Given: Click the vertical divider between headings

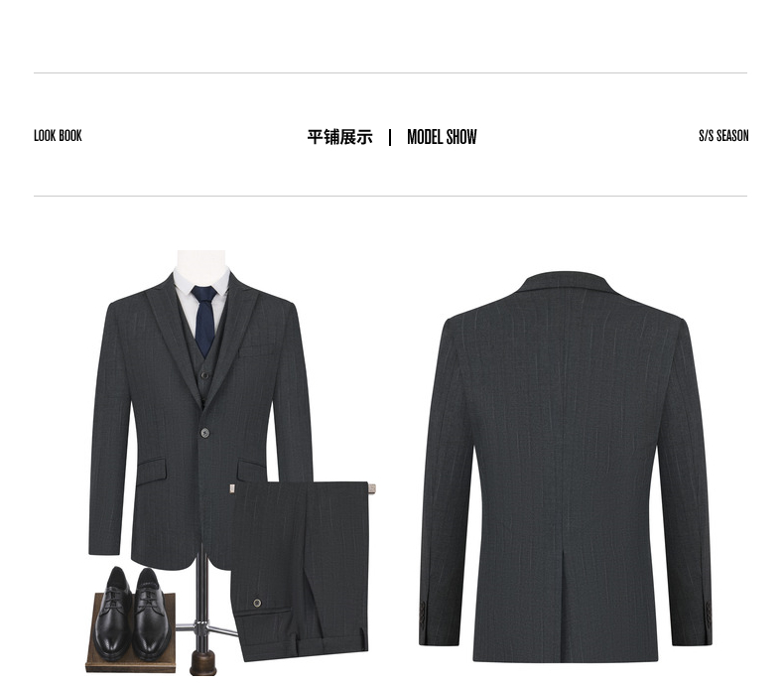Looking at the screenshot, I should pyautogui.click(x=390, y=138).
